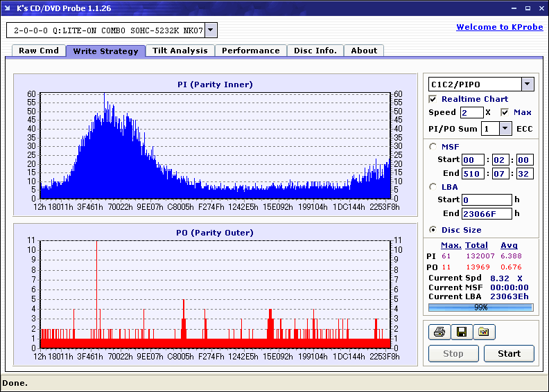
Task: Click the LBA End field showing 23066F
Action: coord(487,213)
